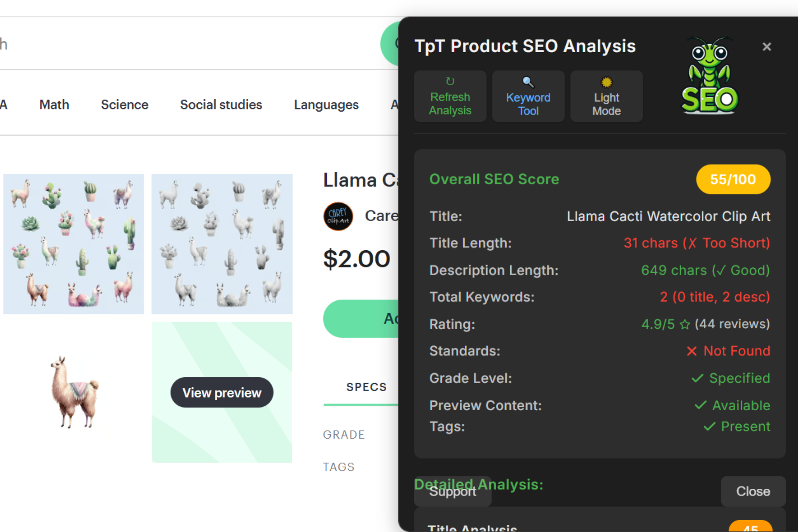Click the Refresh Analysis button
This screenshot has width=798, height=532.
pos(450,96)
